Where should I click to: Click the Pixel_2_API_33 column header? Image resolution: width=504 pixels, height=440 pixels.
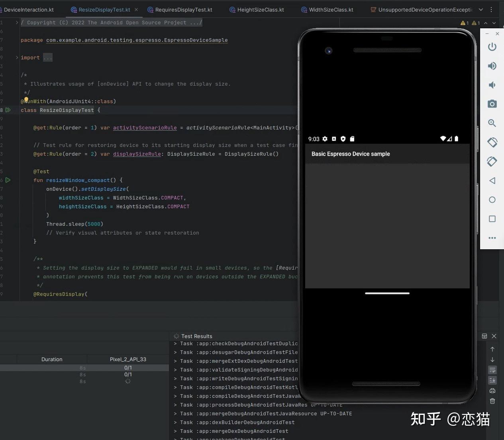(128, 359)
